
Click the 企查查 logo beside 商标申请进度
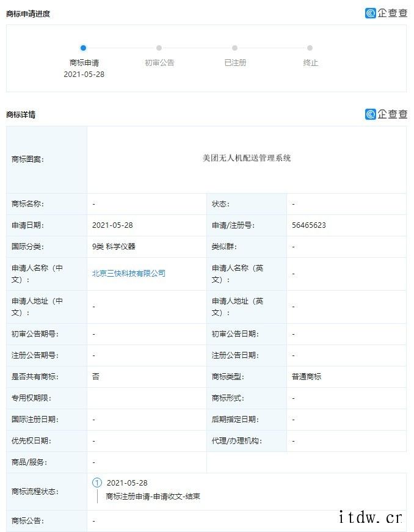click(x=386, y=13)
